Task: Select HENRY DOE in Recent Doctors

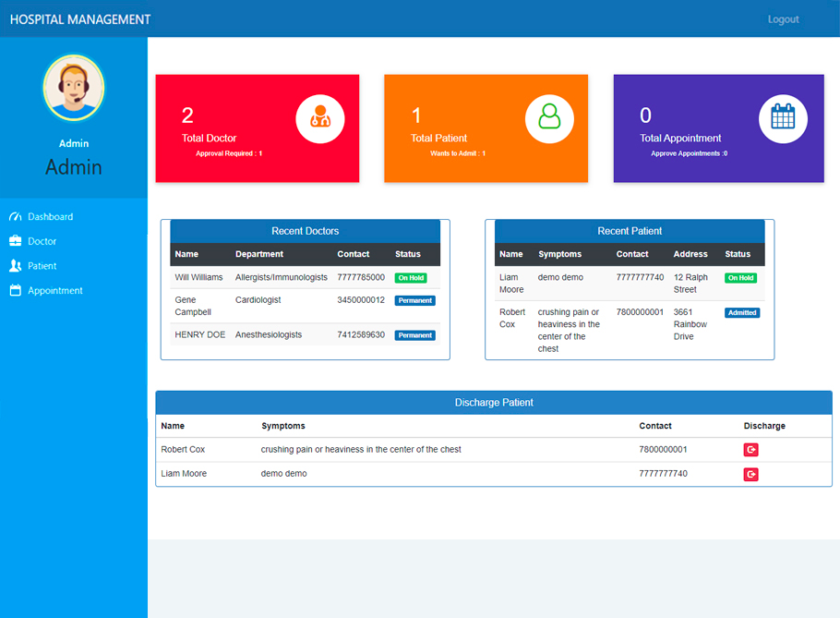Action: point(199,334)
